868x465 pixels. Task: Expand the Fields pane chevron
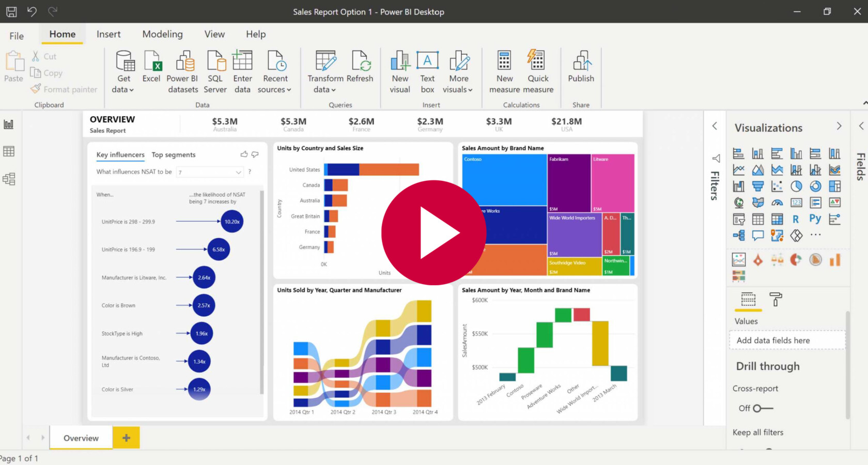861,126
